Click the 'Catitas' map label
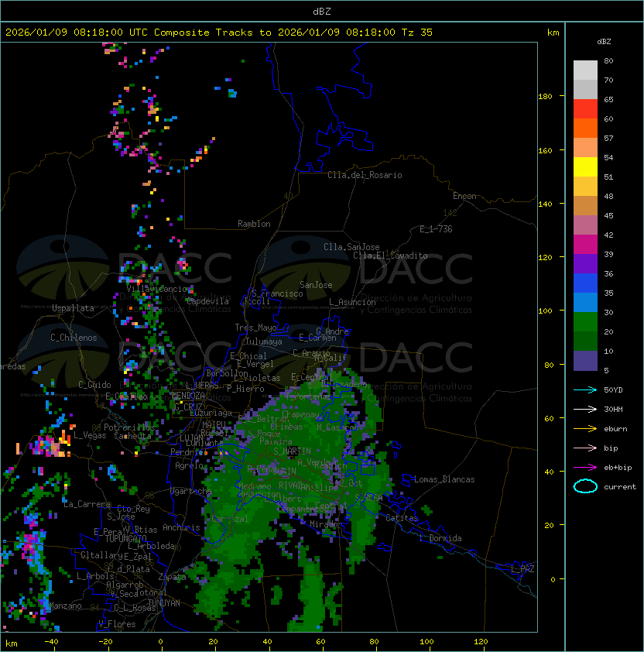Image resolution: width=644 pixels, height=652 pixels. [x=402, y=518]
